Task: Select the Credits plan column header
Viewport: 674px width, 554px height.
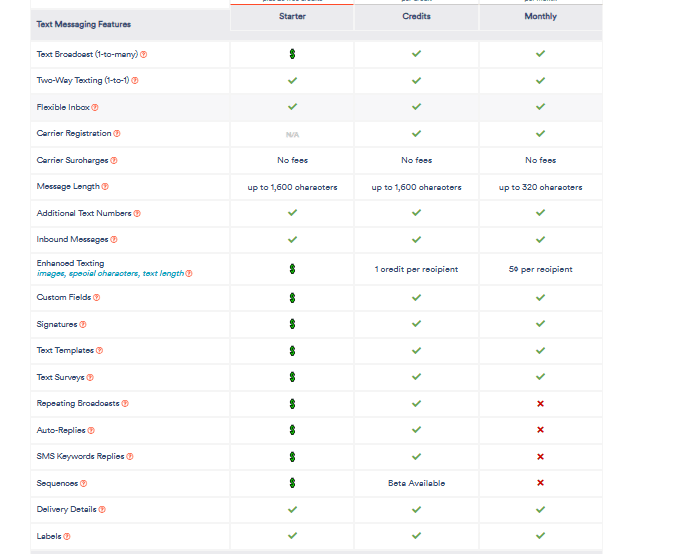Action: pos(416,16)
